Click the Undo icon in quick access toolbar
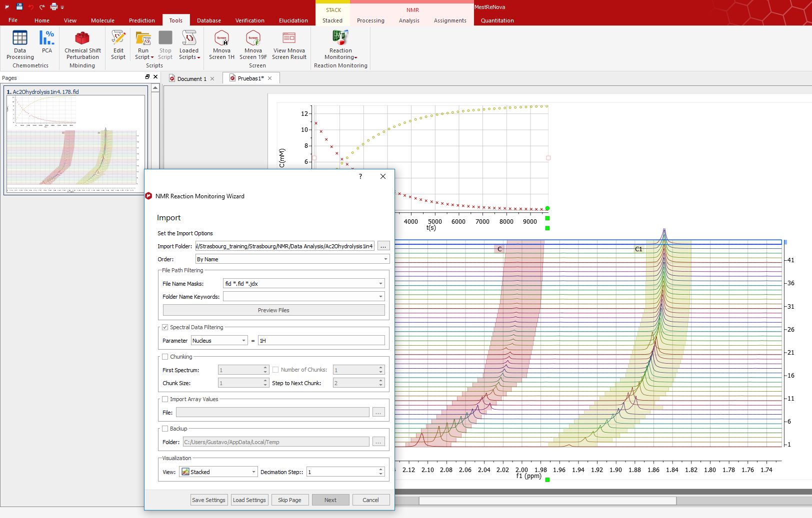The height and width of the screenshot is (518, 812). (x=31, y=7)
